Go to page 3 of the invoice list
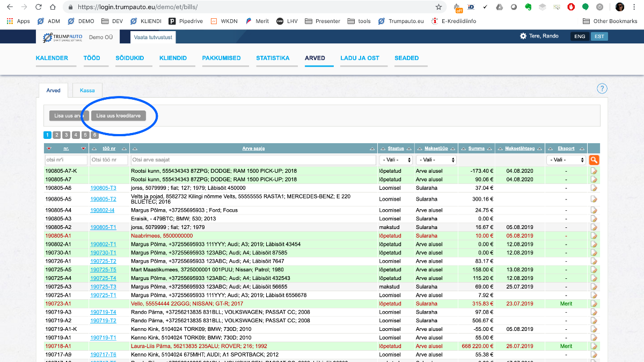Screen dimensions: 644x362 click(x=67, y=135)
